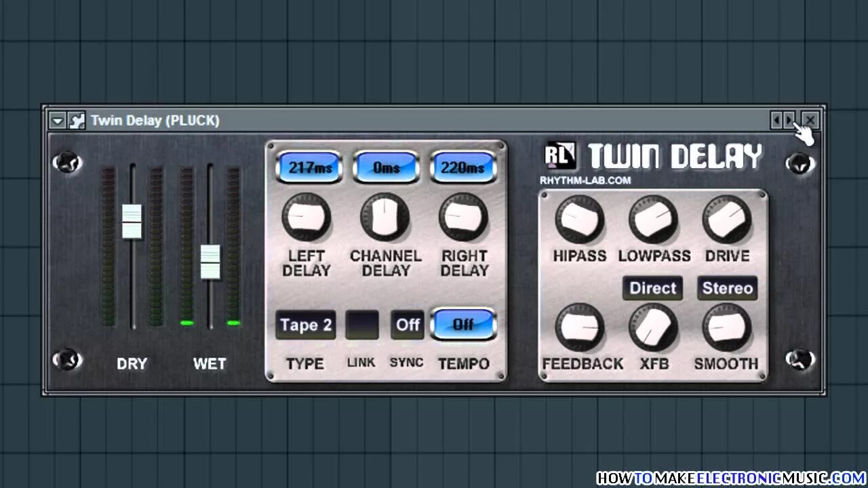Toggle the SYNC Off button
868x488 pixels.
(408, 325)
